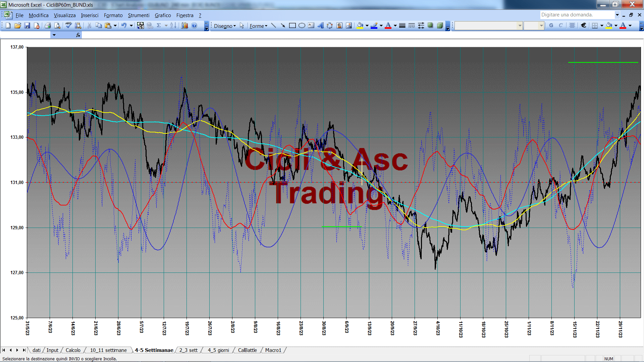Image resolution: width=644 pixels, height=362 pixels.
Task: Choose an arrow style
Action: click(421, 25)
